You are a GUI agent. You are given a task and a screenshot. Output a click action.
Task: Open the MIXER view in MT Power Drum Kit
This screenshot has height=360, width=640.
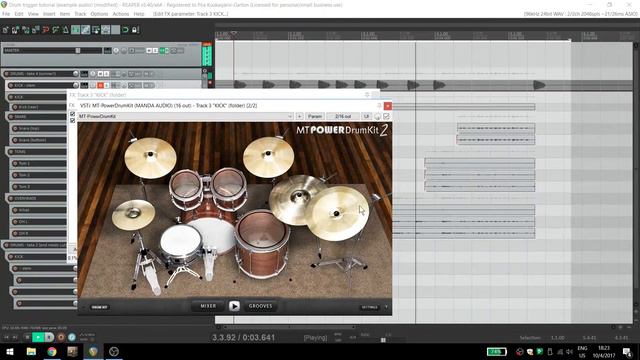tap(208, 306)
